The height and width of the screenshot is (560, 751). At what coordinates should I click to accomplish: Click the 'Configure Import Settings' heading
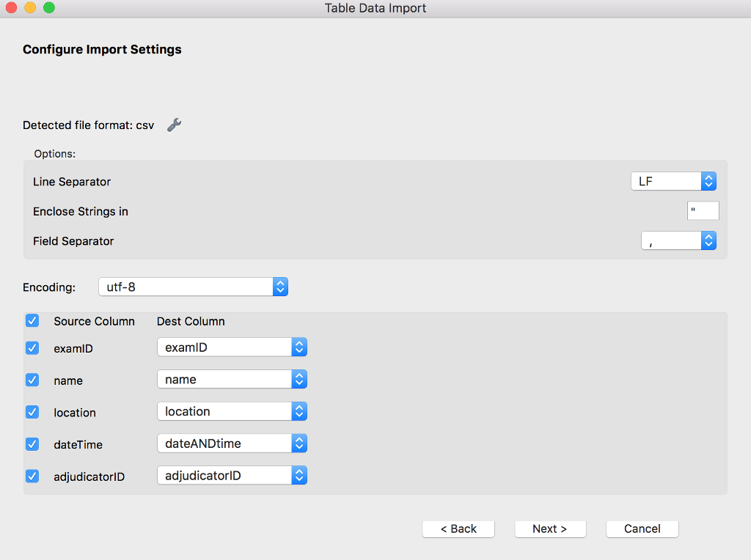click(x=102, y=50)
